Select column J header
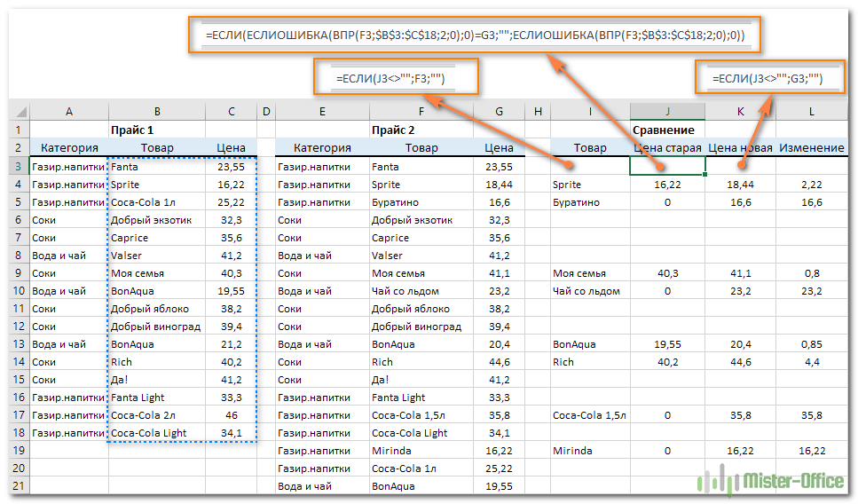858x504 pixels. tap(668, 112)
